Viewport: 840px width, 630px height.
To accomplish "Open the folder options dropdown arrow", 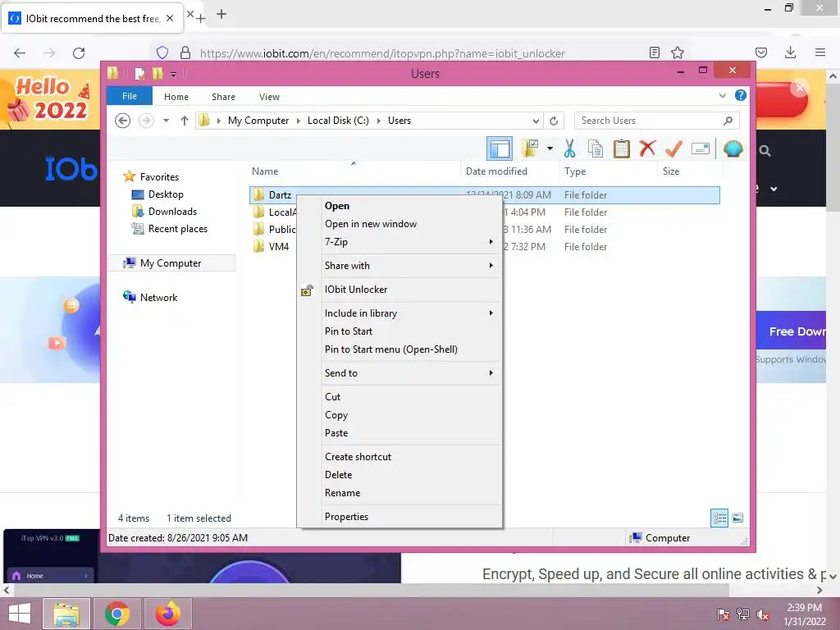I will pyautogui.click(x=550, y=148).
